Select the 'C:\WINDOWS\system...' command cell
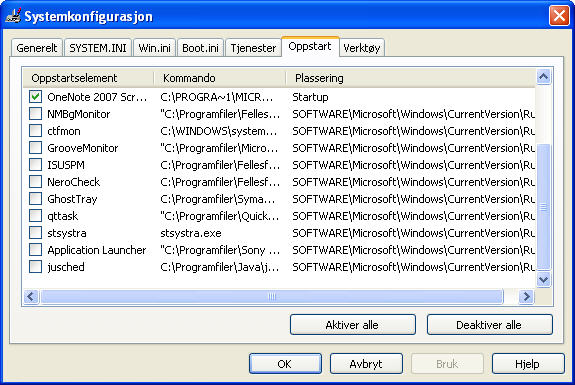Image resolution: width=575 pixels, height=385 pixels. 219,131
